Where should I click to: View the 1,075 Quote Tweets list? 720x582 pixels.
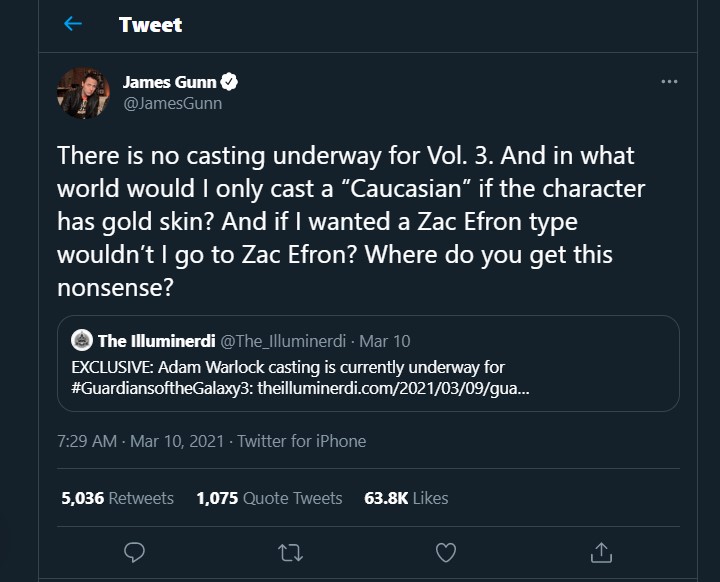[x=269, y=498]
